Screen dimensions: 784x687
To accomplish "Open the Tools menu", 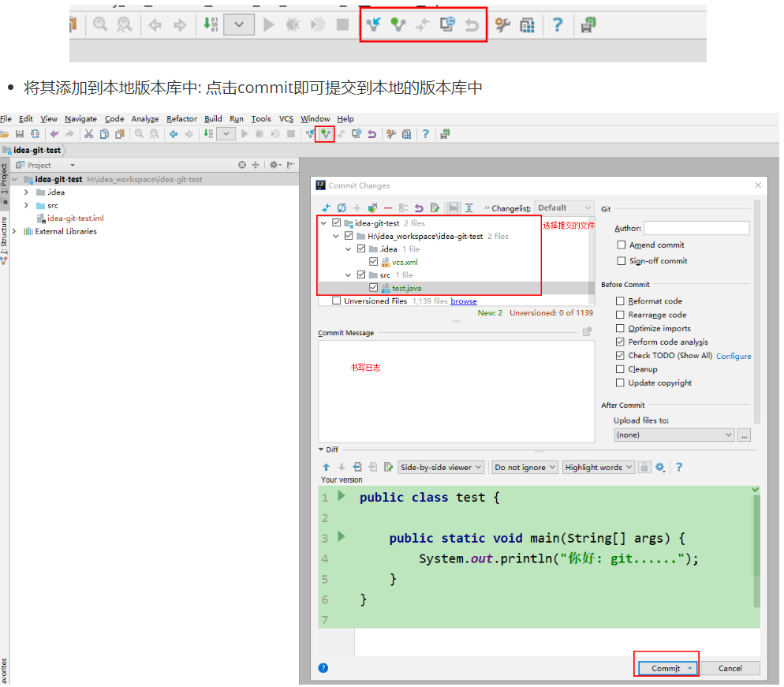I will [x=261, y=119].
